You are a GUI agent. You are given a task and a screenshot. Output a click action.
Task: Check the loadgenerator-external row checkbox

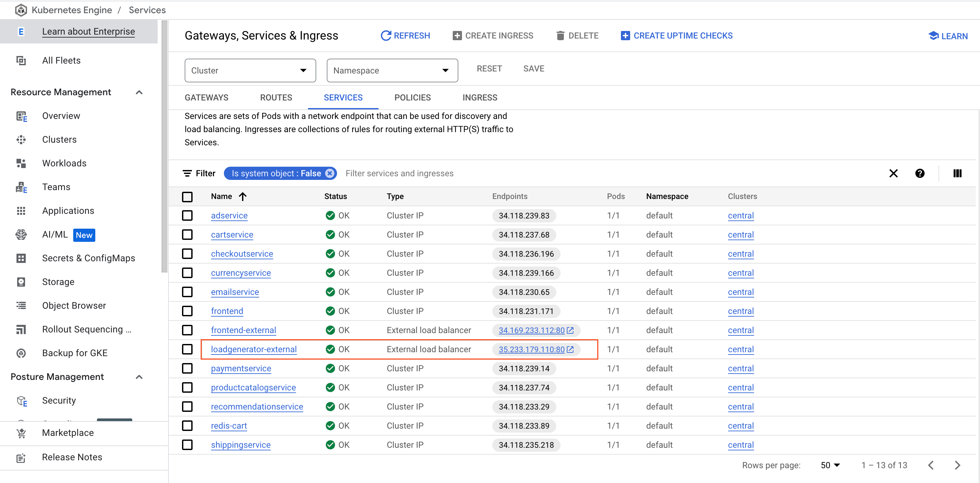coord(187,349)
